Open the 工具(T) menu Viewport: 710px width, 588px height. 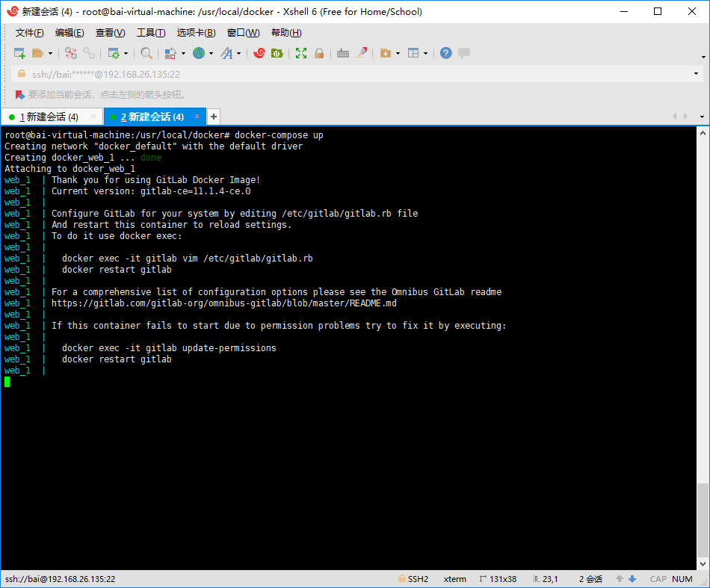(x=151, y=33)
